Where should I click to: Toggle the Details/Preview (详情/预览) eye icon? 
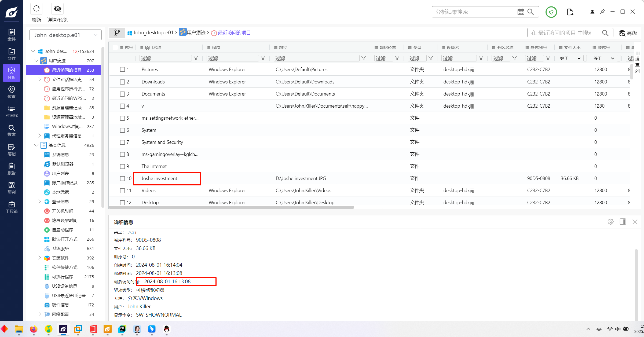tap(57, 9)
